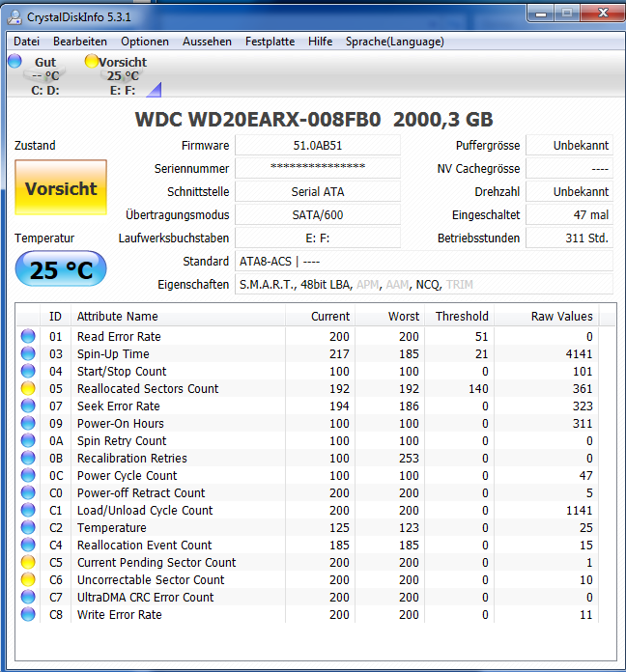Click yellow orb for Uncorrectable Sector Count
Image resolution: width=626 pixels, height=672 pixels.
[x=28, y=579]
